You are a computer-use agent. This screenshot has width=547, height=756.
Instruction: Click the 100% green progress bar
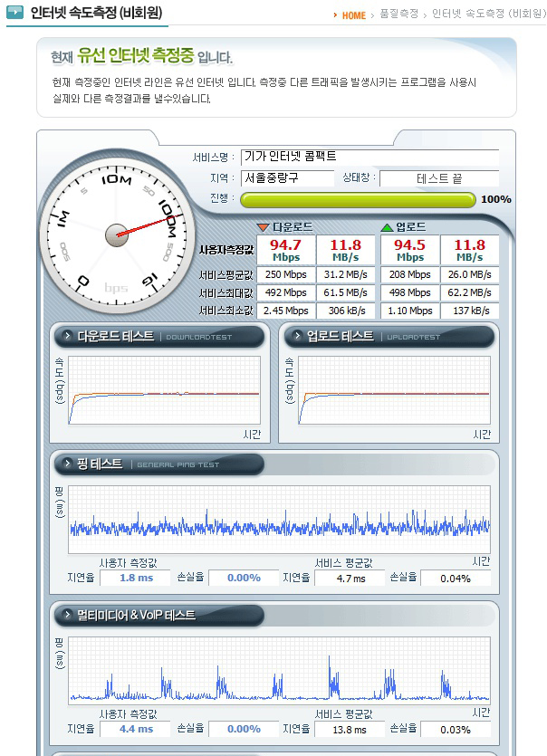(x=356, y=199)
